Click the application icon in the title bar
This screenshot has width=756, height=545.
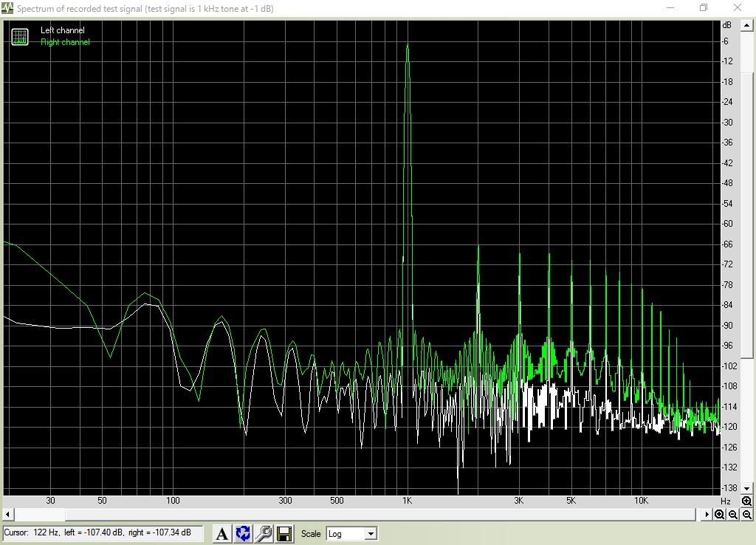point(7,8)
